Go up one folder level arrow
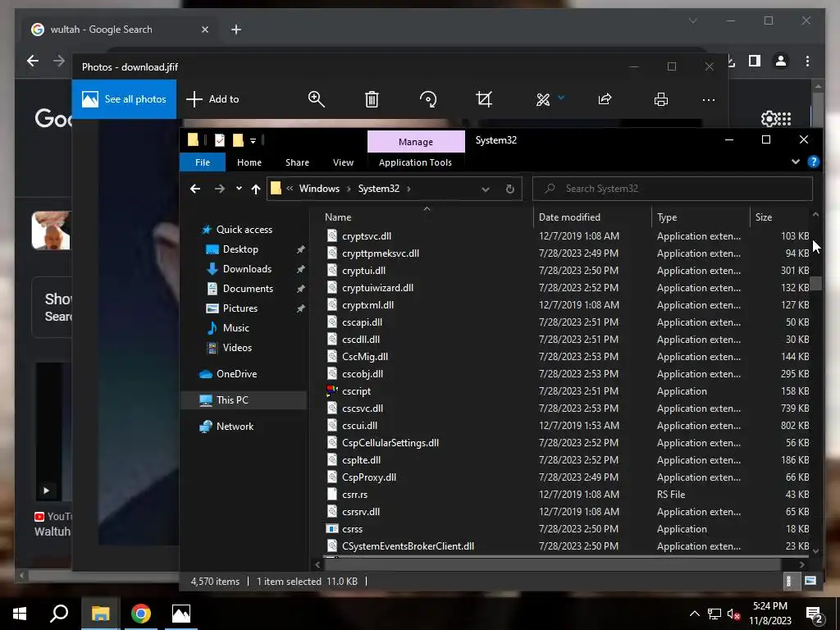The width and height of the screenshot is (840, 630). coord(256,189)
